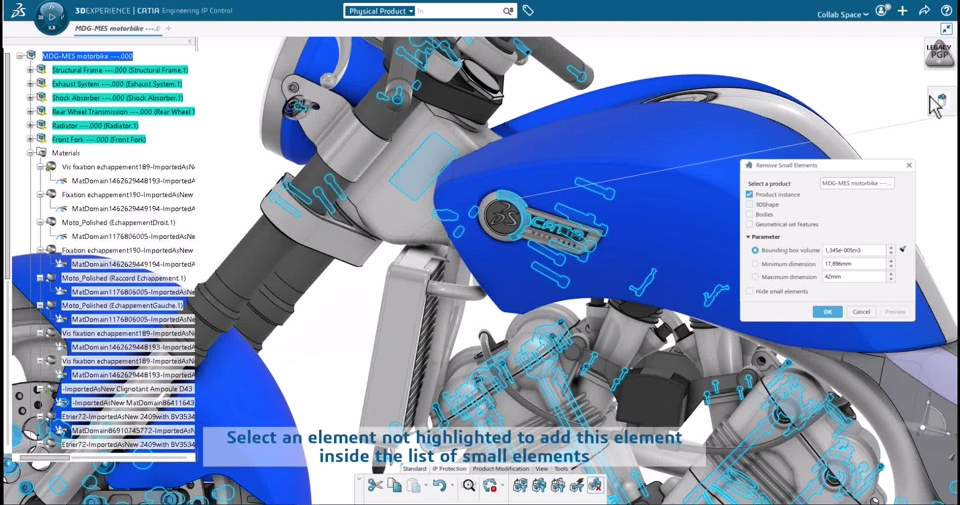Image resolution: width=960 pixels, height=505 pixels.
Task: Click the expand view icon at top right
Action: [946, 29]
